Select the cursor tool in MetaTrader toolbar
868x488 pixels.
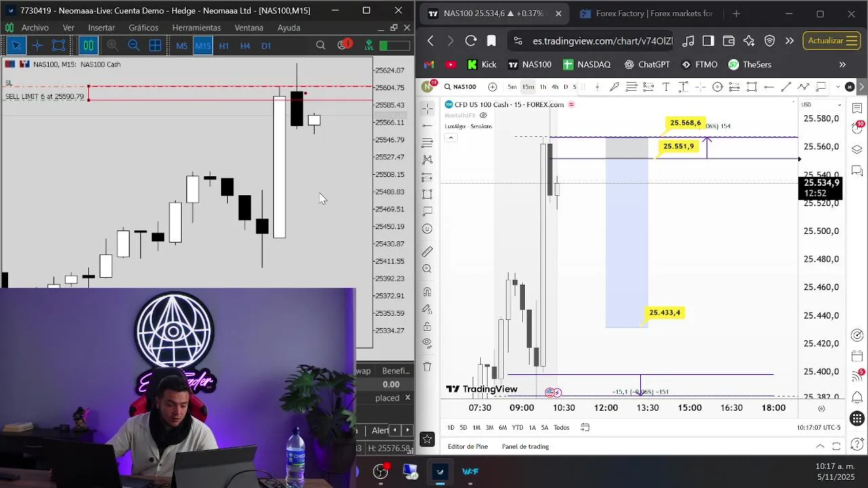(x=16, y=45)
